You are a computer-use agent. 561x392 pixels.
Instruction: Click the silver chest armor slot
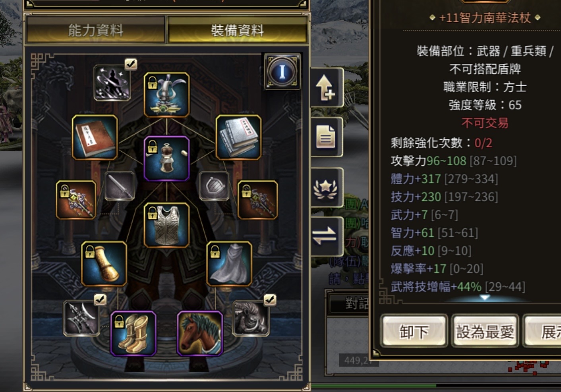pos(166,225)
